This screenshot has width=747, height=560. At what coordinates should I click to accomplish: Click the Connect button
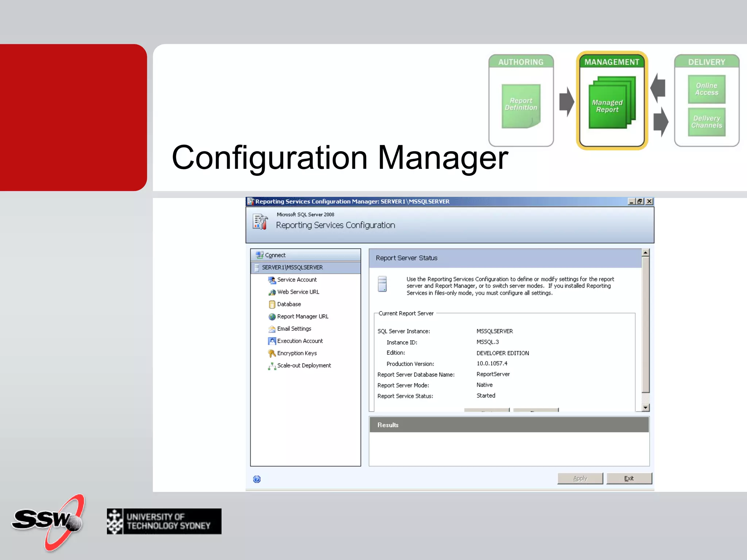coord(306,255)
